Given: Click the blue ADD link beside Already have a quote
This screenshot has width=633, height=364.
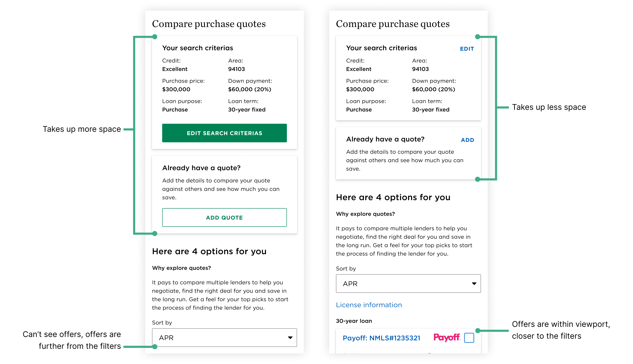Looking at the screenshot, I should [467, 140].
